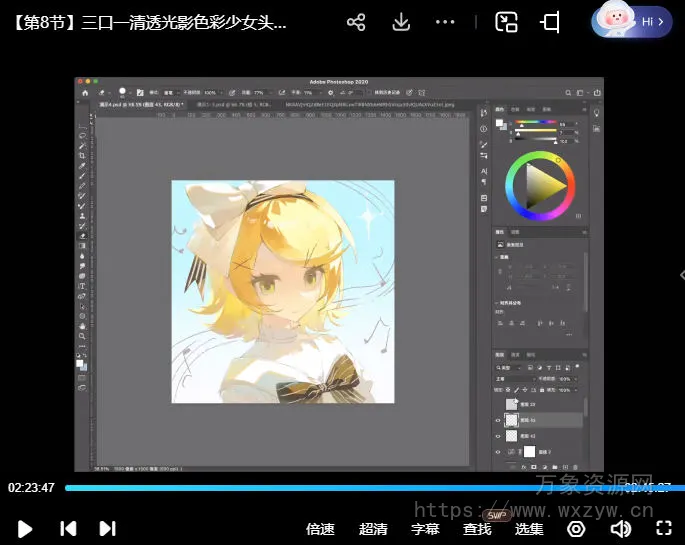Click the download icon in the top bar
The width and height of the screenshot is (685, 545).
pos(401,22)
